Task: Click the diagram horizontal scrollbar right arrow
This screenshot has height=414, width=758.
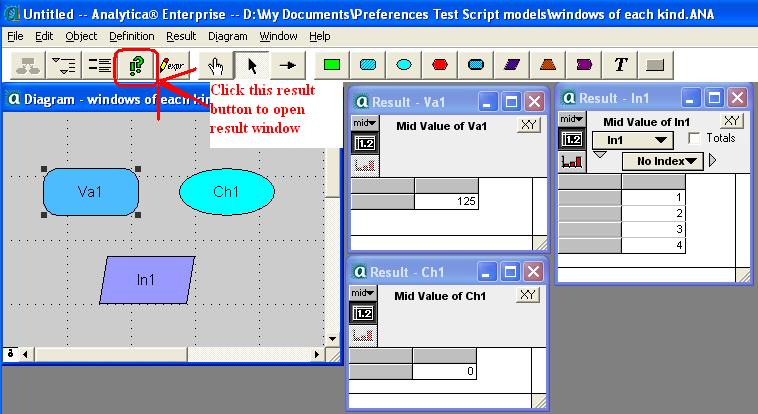Action: [x=317, y=355]
